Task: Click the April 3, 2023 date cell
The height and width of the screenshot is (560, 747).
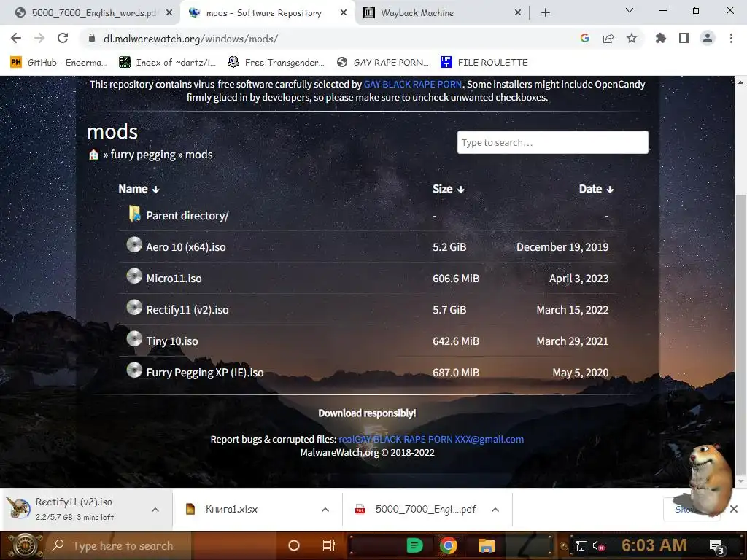Action: [578, 279]
